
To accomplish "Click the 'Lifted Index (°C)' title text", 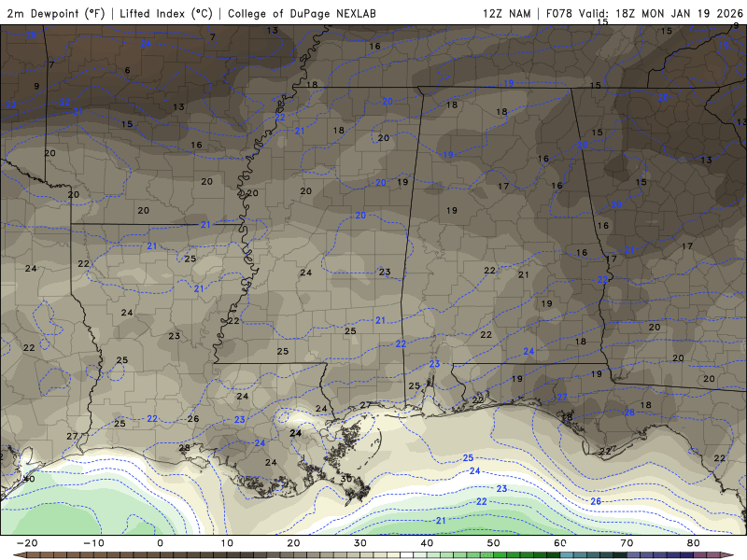I will coord(166,13).
